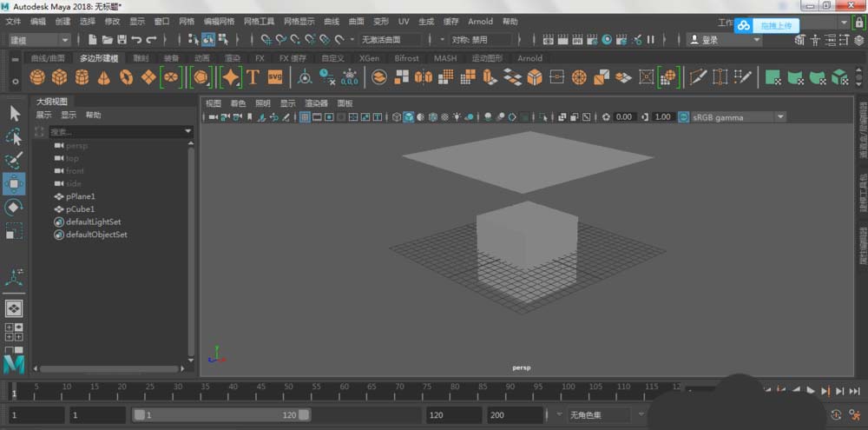Select pCube1 in the outliner
868x430 pixels.
80,209
